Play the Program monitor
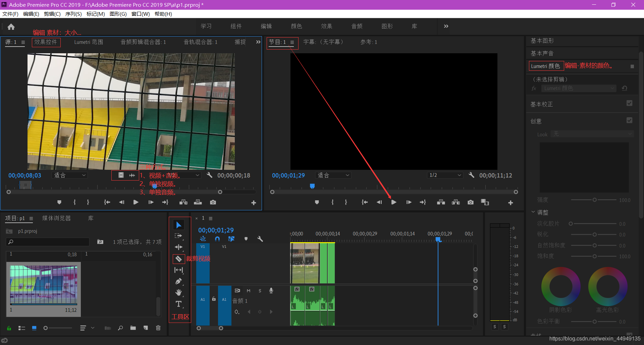The width and height of the screenshot is (644, 345). click(394, 202)
